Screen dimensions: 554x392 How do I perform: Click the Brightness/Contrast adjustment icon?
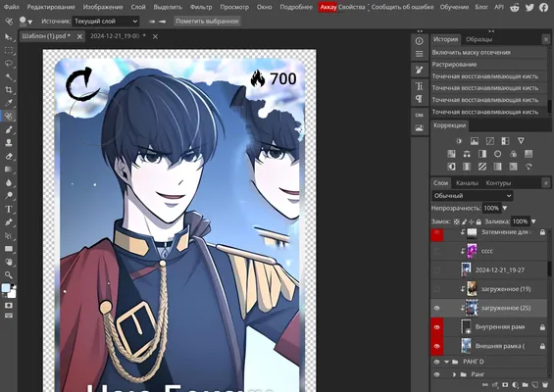[x=459, y=141]
